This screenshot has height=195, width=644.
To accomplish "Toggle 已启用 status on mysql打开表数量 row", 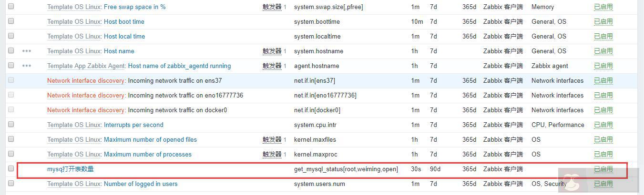I will pyautogui.click(x=603, y=169).
